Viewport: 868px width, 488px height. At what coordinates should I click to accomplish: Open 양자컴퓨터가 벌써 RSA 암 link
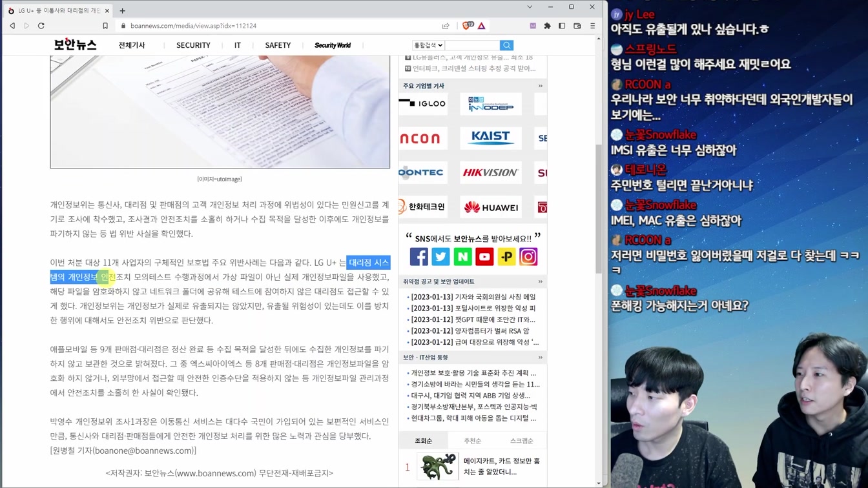tap(470, 331)
